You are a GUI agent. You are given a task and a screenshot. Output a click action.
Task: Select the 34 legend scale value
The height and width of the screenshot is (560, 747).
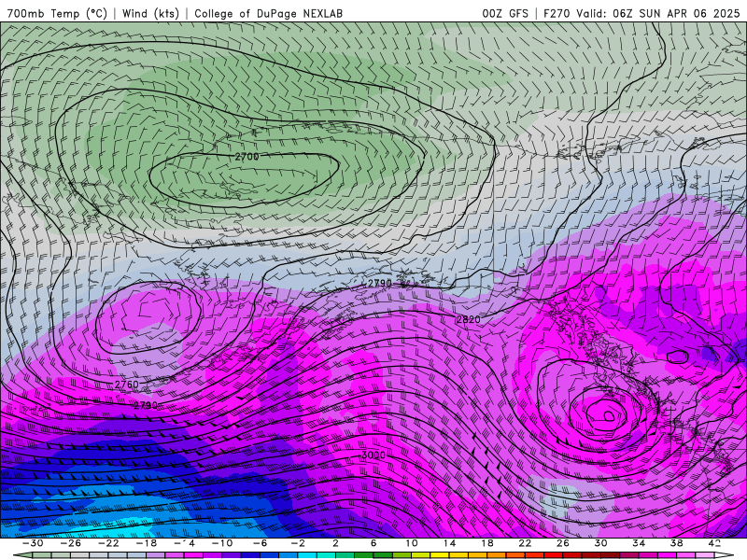(639, 543)
